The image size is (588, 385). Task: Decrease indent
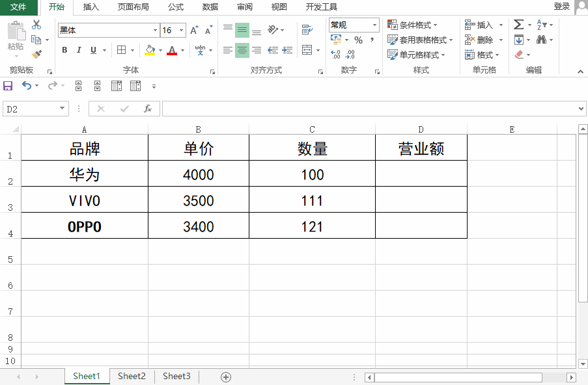coord(273,50)
